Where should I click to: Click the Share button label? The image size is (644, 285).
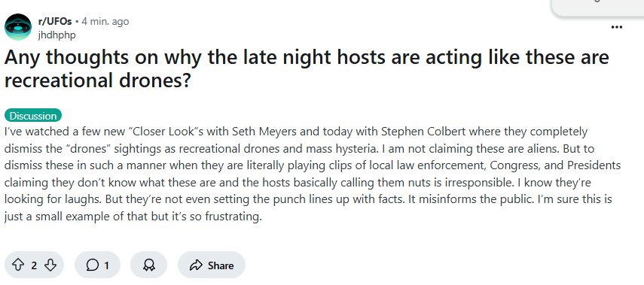221,265
